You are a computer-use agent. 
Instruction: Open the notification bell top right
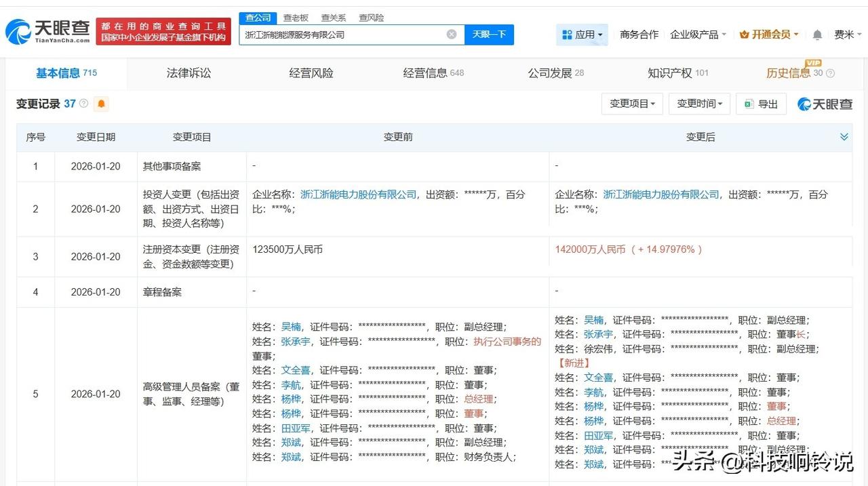click(x=817, y=35)
